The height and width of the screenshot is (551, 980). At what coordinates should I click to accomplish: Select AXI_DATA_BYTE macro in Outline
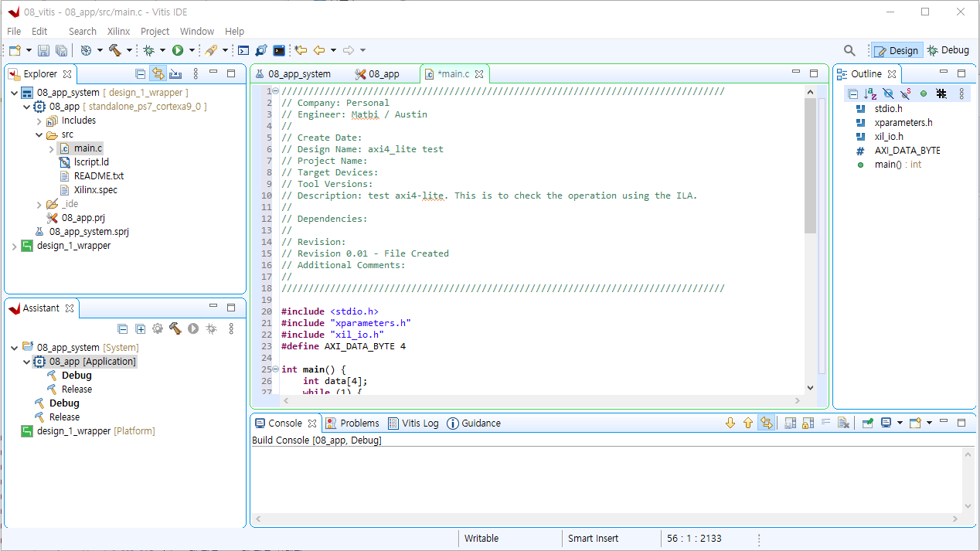click(907, 151)
